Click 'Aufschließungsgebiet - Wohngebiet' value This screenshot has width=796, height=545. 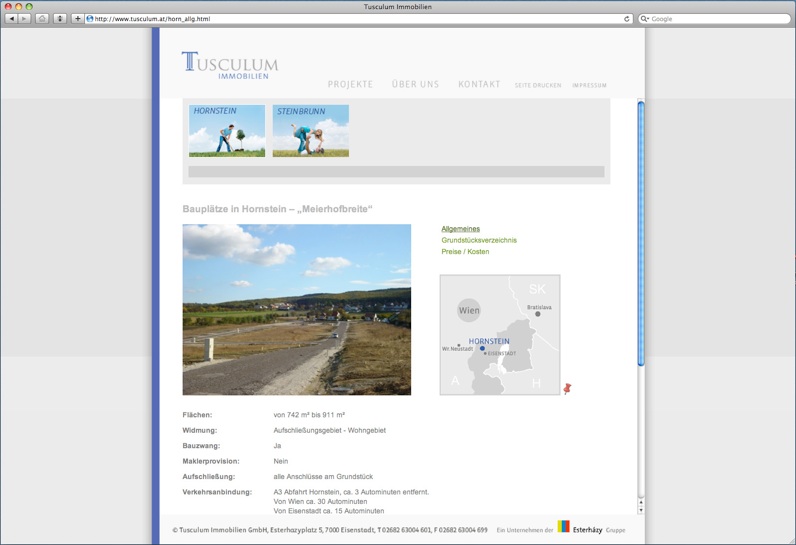[x=329, y=430]
